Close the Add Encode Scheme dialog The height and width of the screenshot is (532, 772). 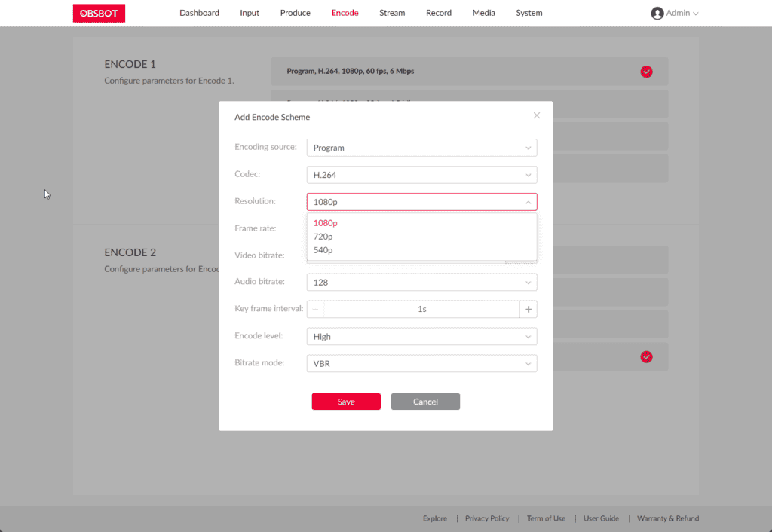pyautogui.click(x=537, y=115)
